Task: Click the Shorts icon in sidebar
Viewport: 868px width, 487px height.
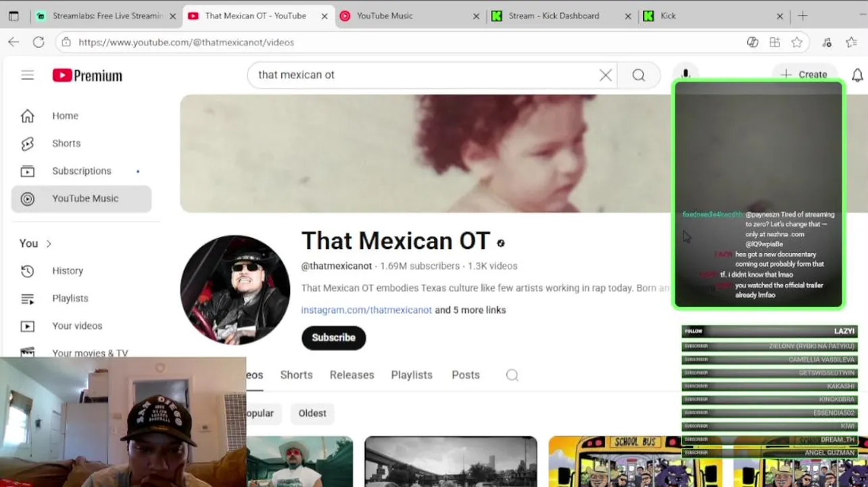Action: (x=27, y=143)
